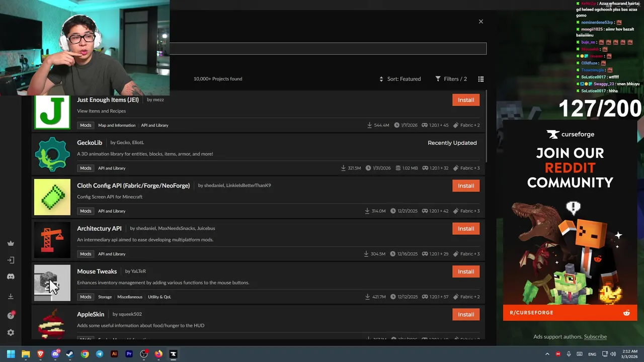644x362 pixels.
Task: Click the Cloth Config API green logo
Action: click(52, 197)
